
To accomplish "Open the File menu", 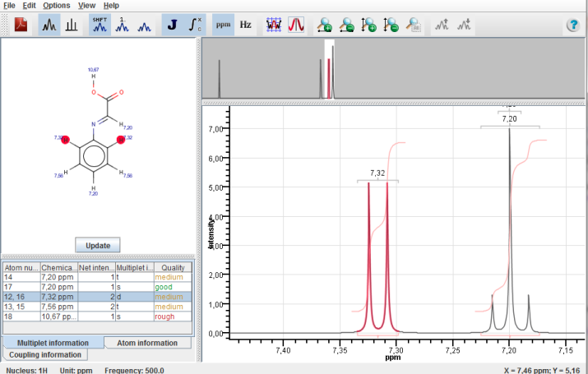I will point(9,6).
